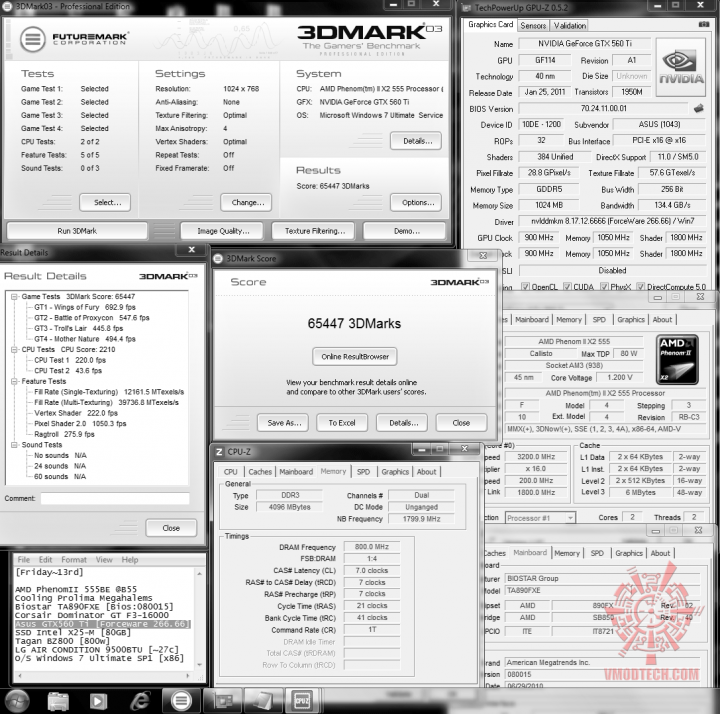Click the AMD Phenom II logo in CPU-Z
Image resolution: width=720 pixels, height=714 pixels.
click(x=677, y=360)
